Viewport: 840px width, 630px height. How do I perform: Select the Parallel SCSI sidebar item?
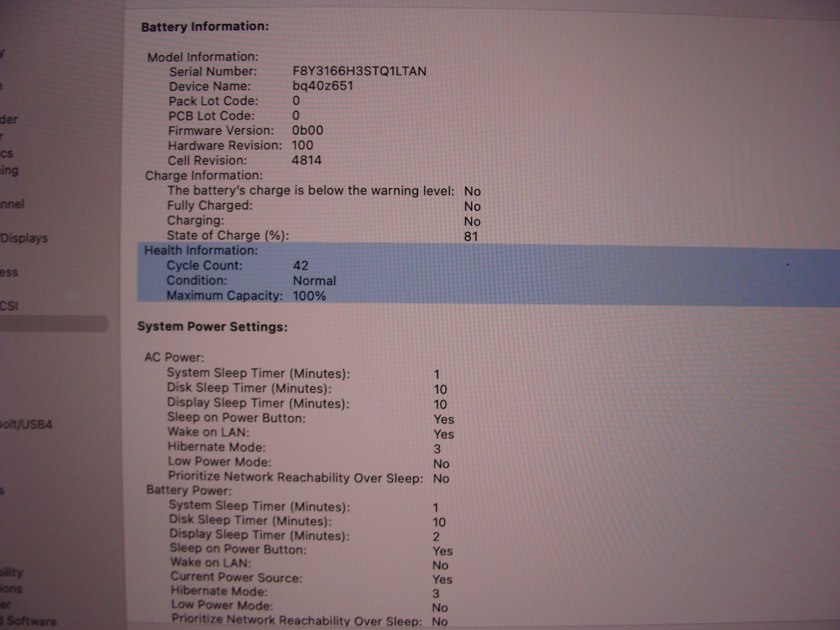click(9, 306)
